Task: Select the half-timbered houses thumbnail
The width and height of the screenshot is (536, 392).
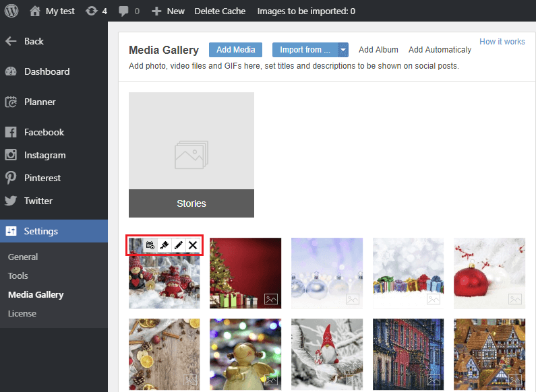Action: [489, 354]
